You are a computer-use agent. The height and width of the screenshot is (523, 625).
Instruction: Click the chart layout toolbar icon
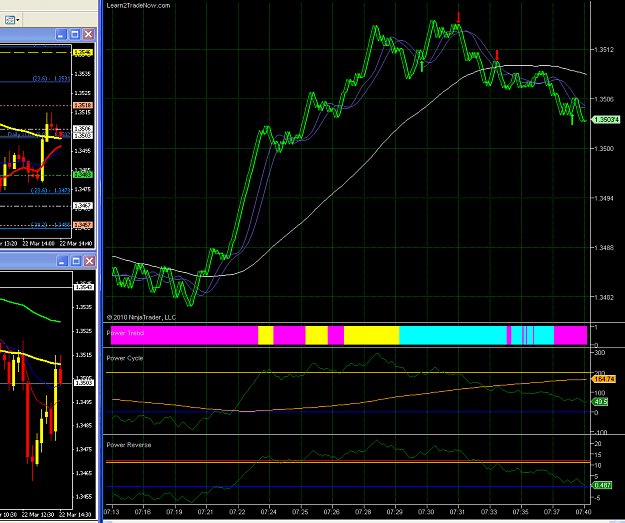tap(10, 20)
